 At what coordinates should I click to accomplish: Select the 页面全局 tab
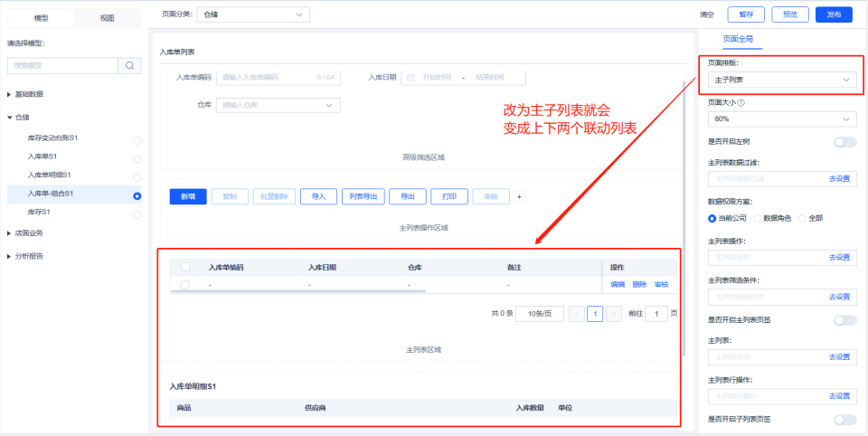coord(738,39)
